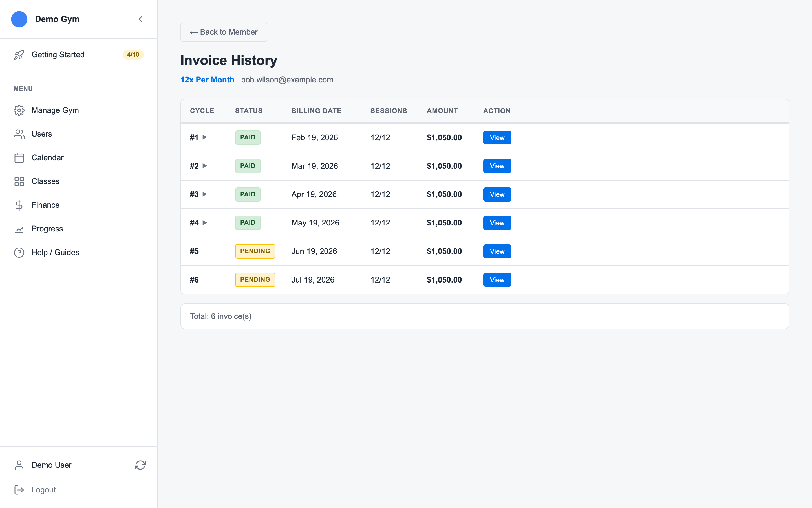
Task: Click the AMOUNT column header
Action: coord(442,111)
